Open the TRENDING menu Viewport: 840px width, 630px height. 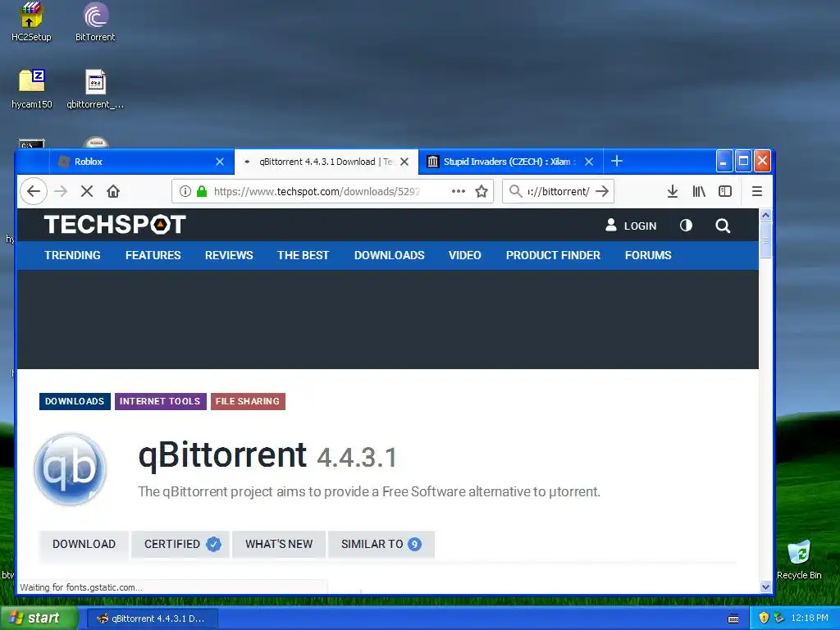pos(72,256)
